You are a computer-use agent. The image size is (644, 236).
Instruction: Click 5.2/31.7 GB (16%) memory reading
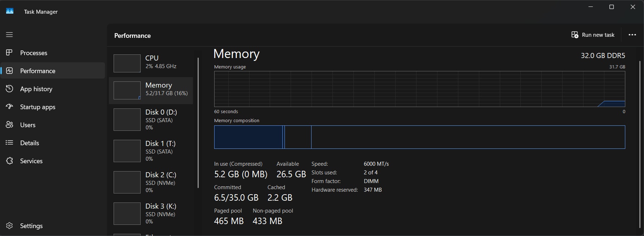pos(167,93)
